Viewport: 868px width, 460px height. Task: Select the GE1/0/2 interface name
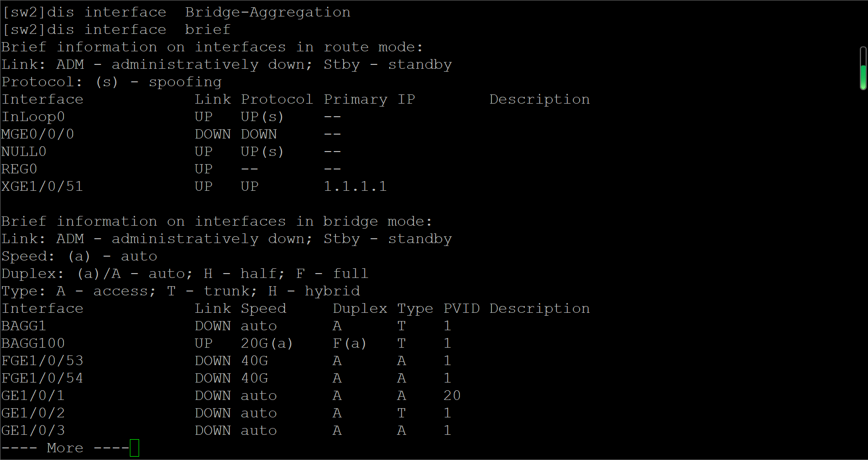tap(33, 413)
